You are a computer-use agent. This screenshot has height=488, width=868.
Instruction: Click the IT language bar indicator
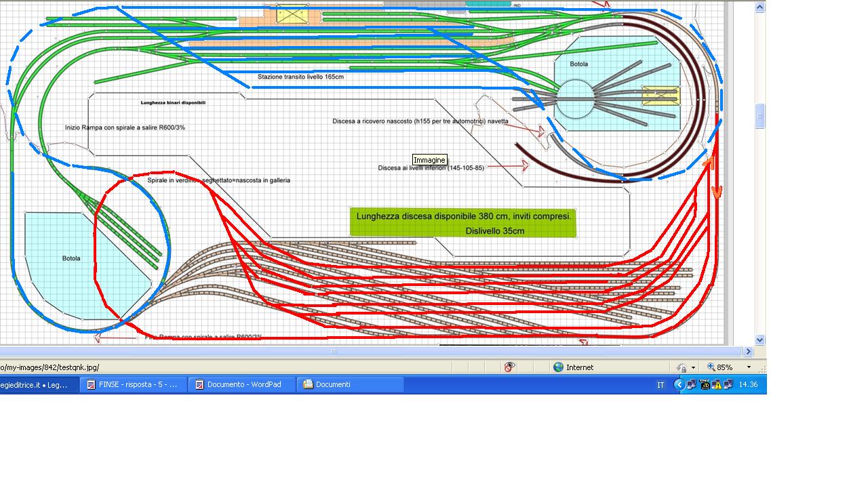pos(660,385)
